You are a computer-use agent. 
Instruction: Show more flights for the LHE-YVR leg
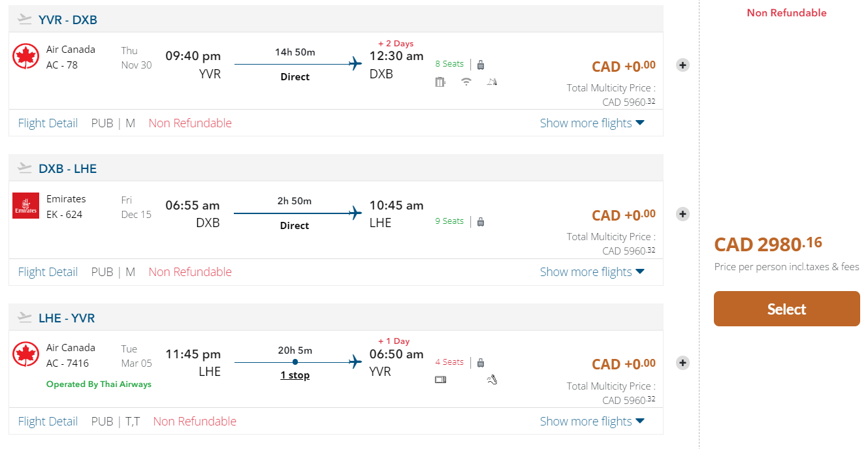(x=592, y=422)
